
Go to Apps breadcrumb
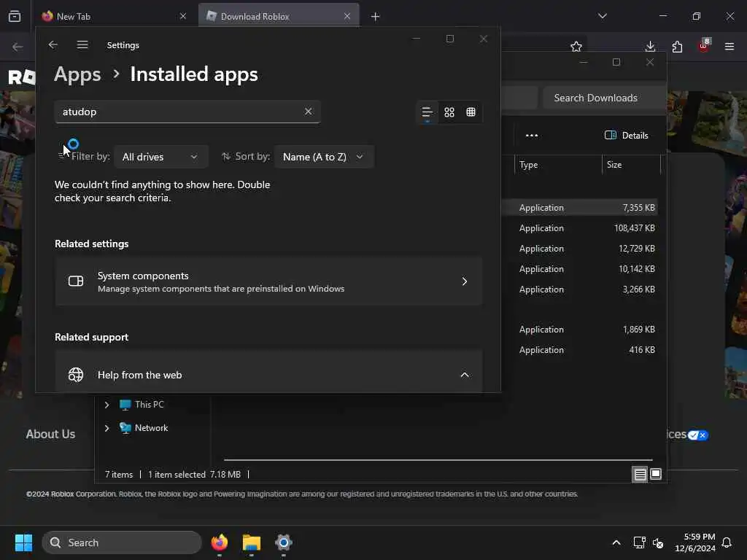(x=77, y=74)
